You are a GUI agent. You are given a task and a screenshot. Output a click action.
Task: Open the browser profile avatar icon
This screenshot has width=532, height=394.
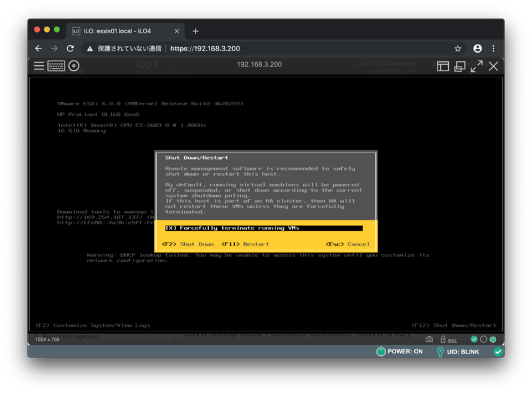[x=477, y=49]
